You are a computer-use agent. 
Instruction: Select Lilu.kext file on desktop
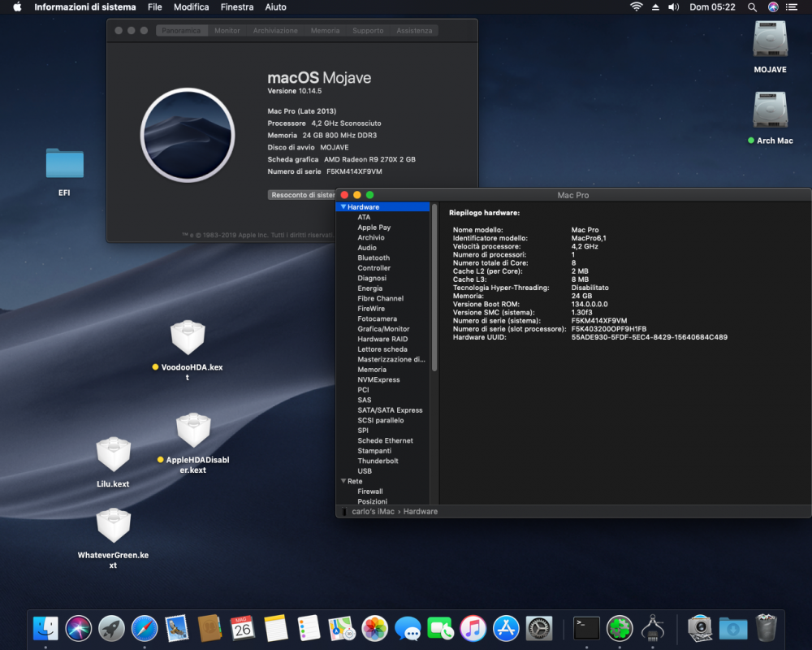pos(114,454)
